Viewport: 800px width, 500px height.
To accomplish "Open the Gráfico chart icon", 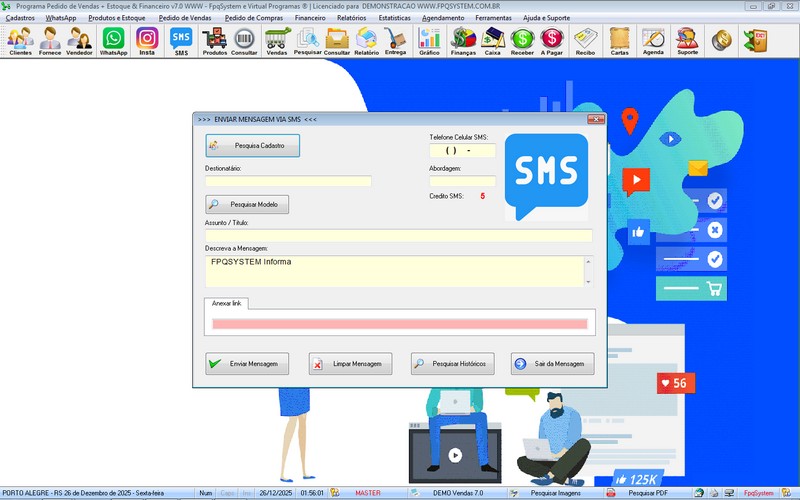I will pyautogui.click(x=429, y=41).
